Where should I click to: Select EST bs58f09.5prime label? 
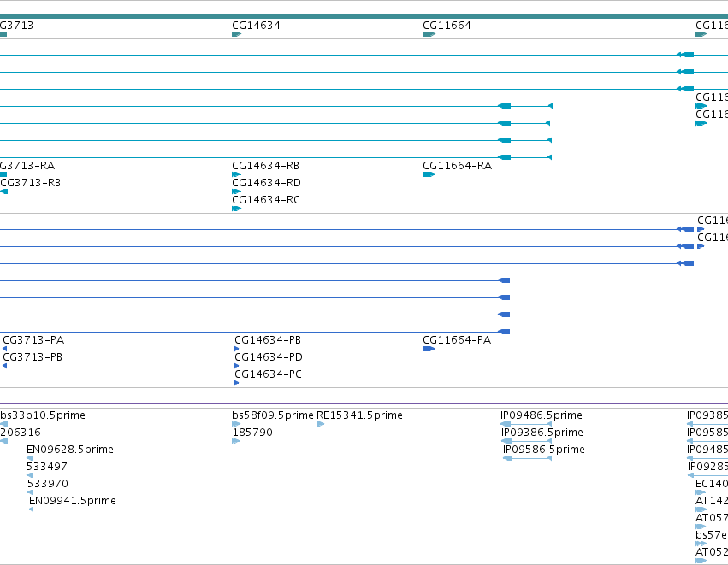(x=273, y=415)
